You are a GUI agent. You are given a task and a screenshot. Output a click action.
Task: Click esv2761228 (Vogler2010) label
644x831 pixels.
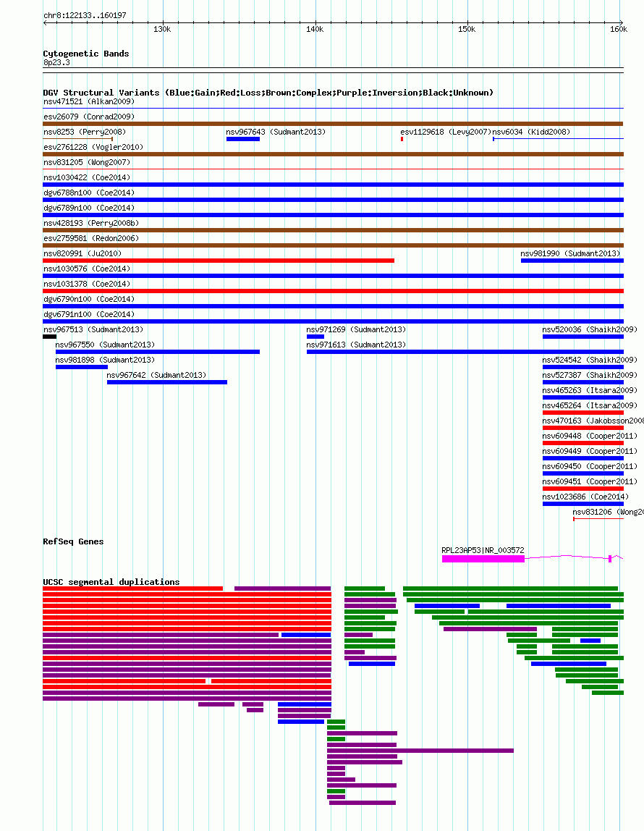click(93, 147)
